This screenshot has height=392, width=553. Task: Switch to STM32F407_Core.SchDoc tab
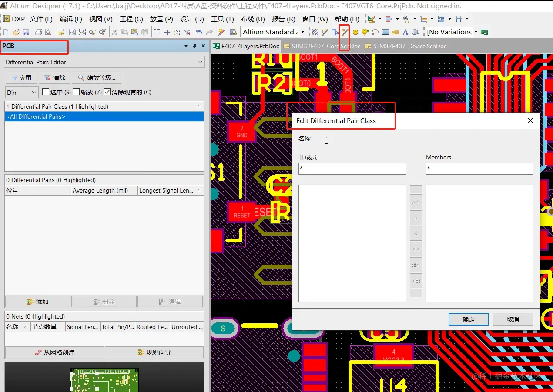[322, 46]
